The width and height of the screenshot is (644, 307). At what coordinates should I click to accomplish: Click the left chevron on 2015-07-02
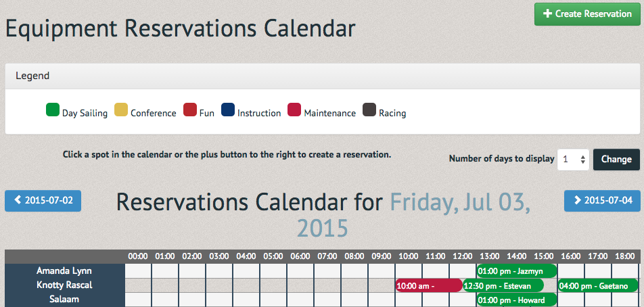click(x=18, y=200)
